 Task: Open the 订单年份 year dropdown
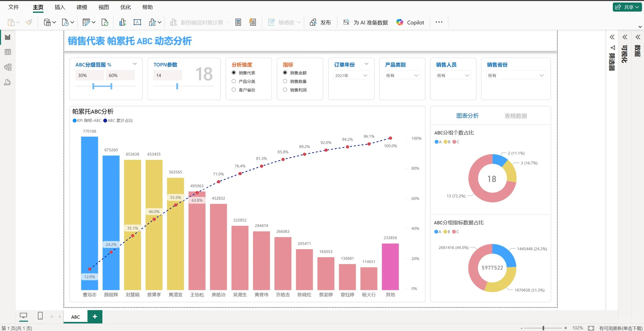(x=351, y=75)
